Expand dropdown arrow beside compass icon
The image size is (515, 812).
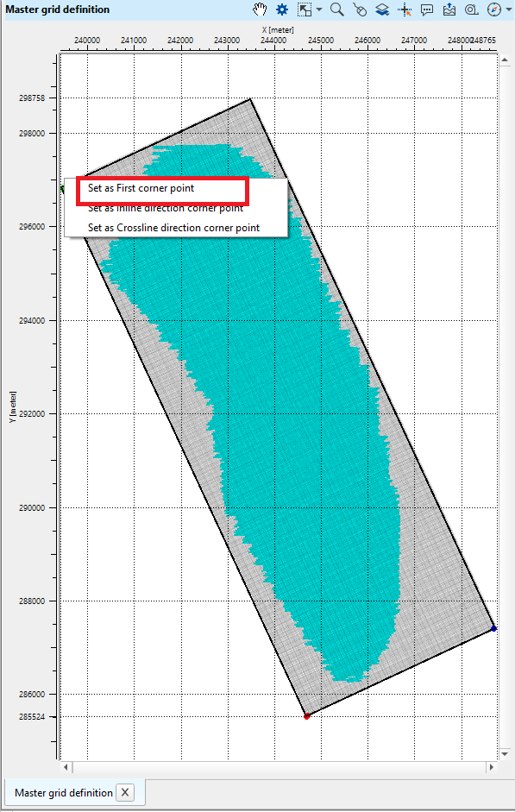pos(508,9)
